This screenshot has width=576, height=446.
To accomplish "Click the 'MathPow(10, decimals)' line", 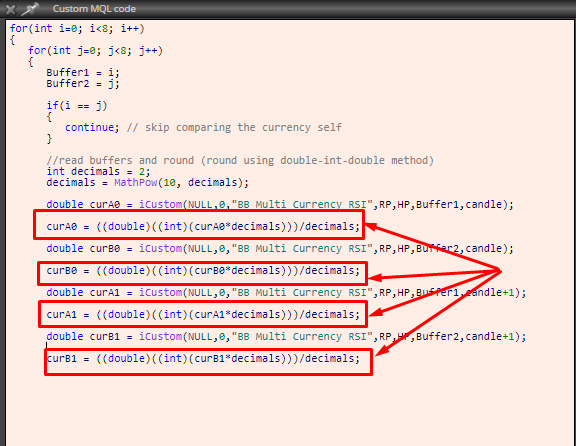I will (x=148, y=183).
